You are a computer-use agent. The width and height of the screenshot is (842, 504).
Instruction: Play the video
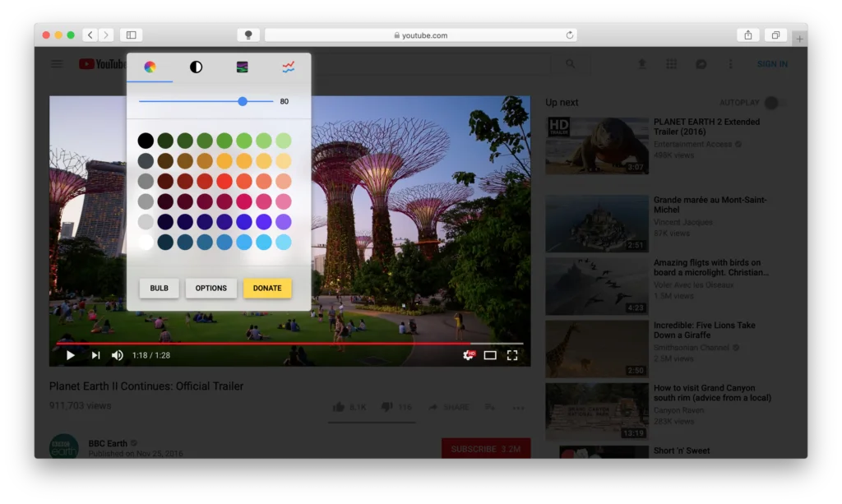71,355
